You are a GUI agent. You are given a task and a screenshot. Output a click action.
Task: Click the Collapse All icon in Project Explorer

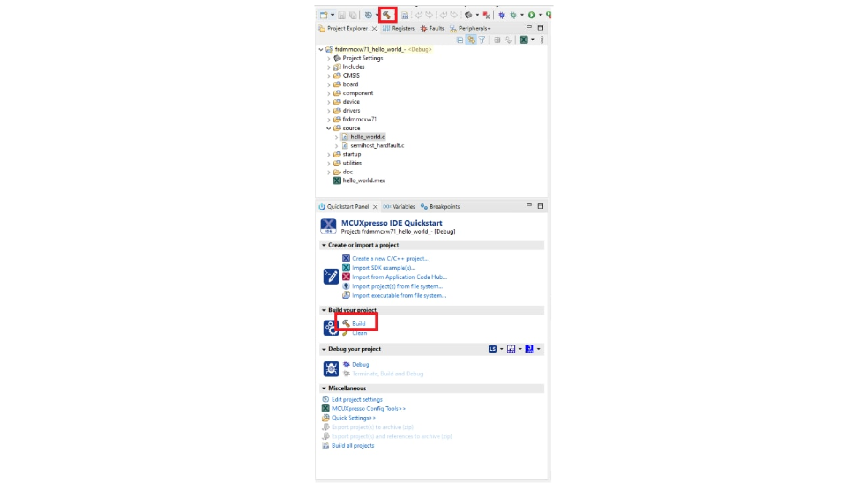click(460, 40)
